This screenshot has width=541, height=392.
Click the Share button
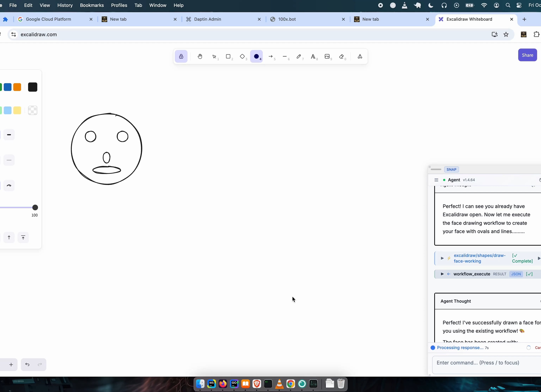click(x=527, y=55)
